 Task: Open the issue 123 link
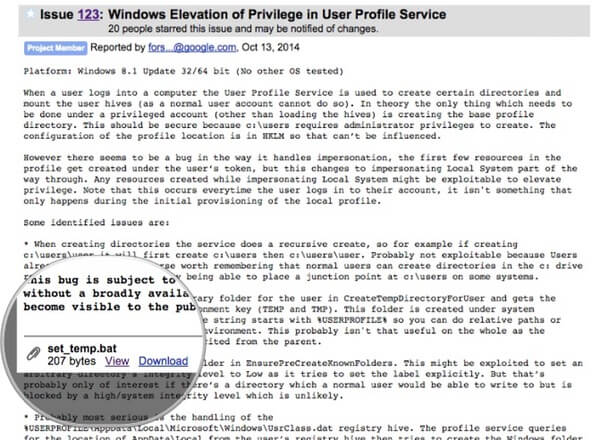click(x=88, y=15)
